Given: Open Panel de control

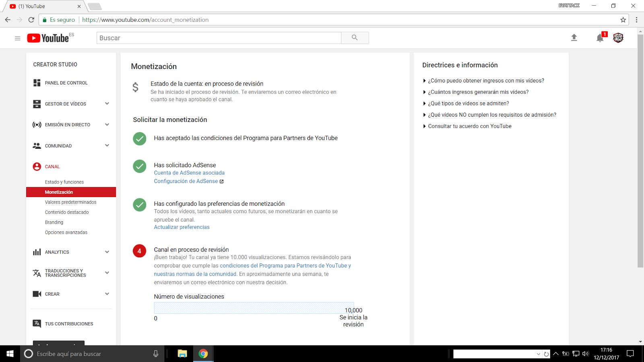Looking at the screenshot, I should (66, 83).
